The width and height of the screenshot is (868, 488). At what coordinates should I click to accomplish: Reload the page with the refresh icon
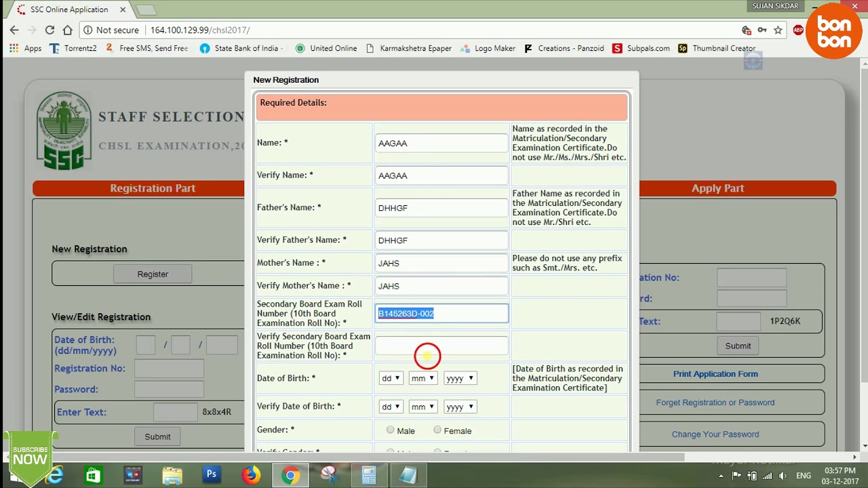coord(50,30)
